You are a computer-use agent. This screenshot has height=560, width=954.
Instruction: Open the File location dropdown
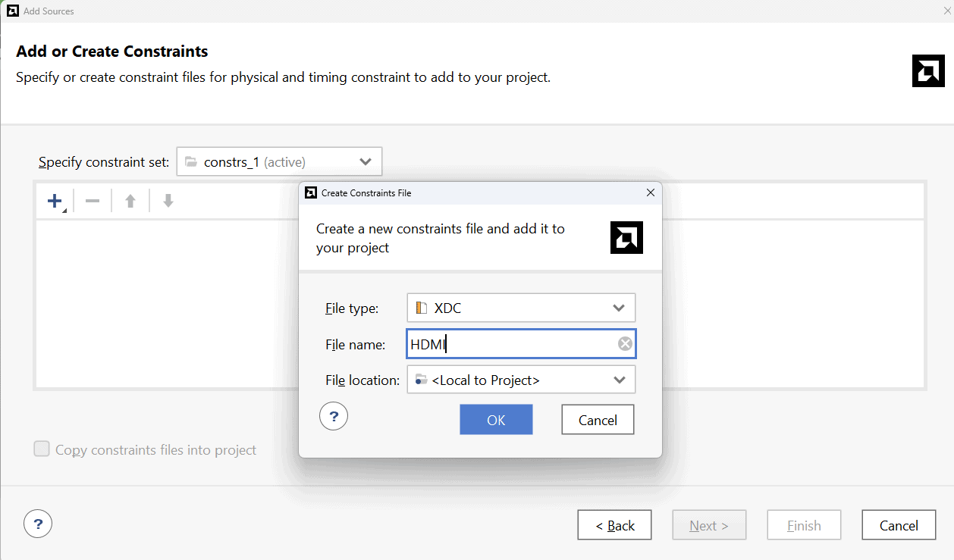(521, 380)
